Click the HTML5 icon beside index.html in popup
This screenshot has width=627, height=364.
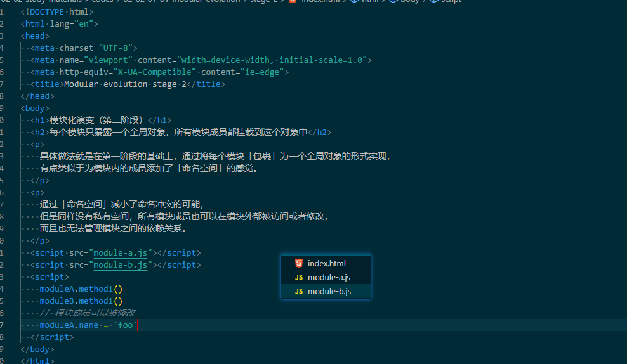tap(299, 263)
